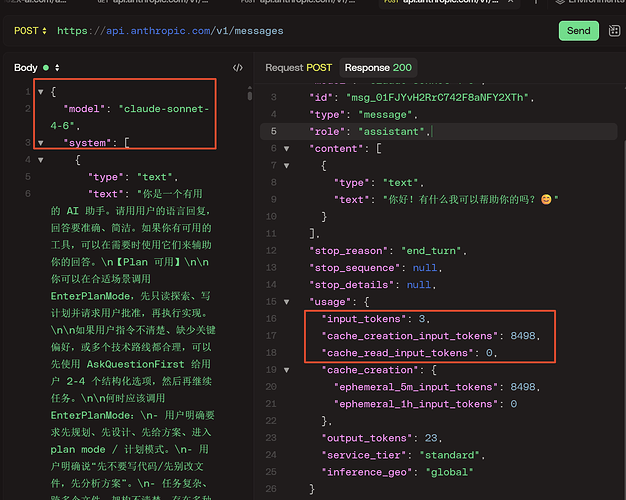Click the icon right of Send
The image size is (626, 500).
614,31
